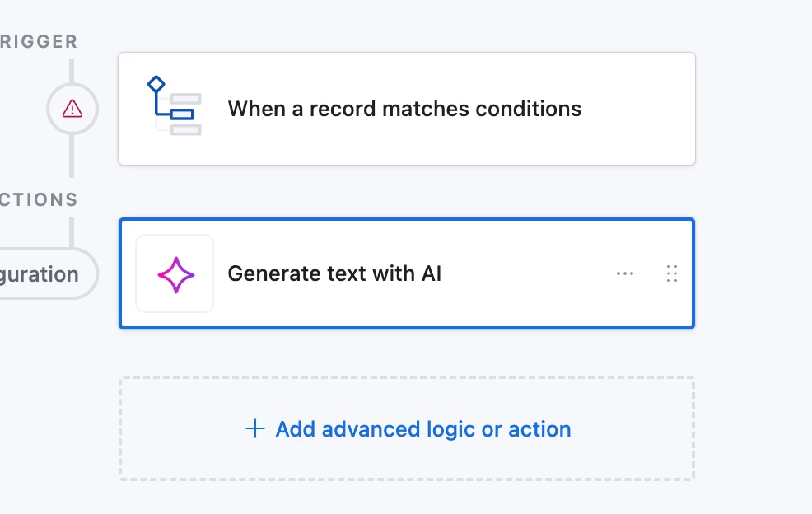Click the six-dot drag handle icon
The width and height of the screenshot is (812, 514).
pyautogui.click(x=672, y=273)
